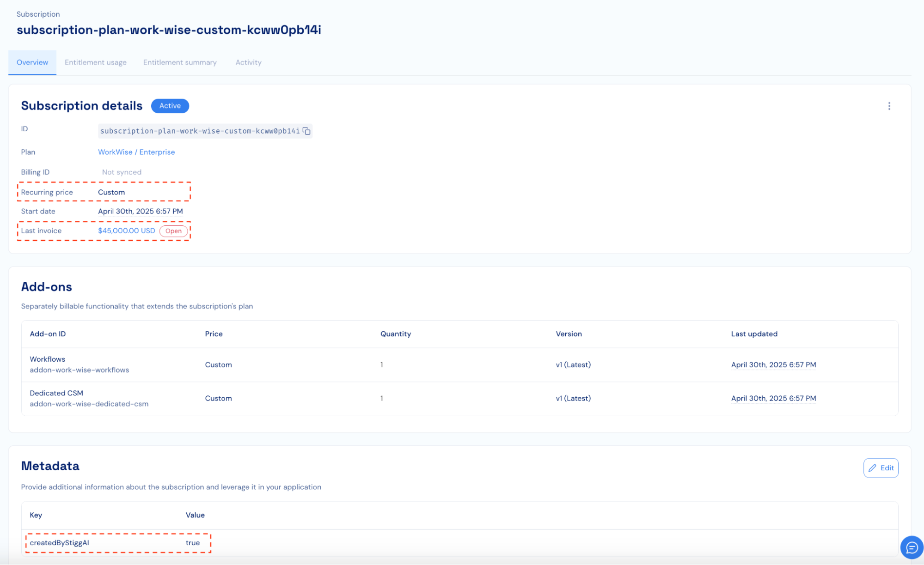The width and height of the screenshot is (924, 565).
Task: Open the $45,000.00 USD last invoice link
Action: (126, 231)
